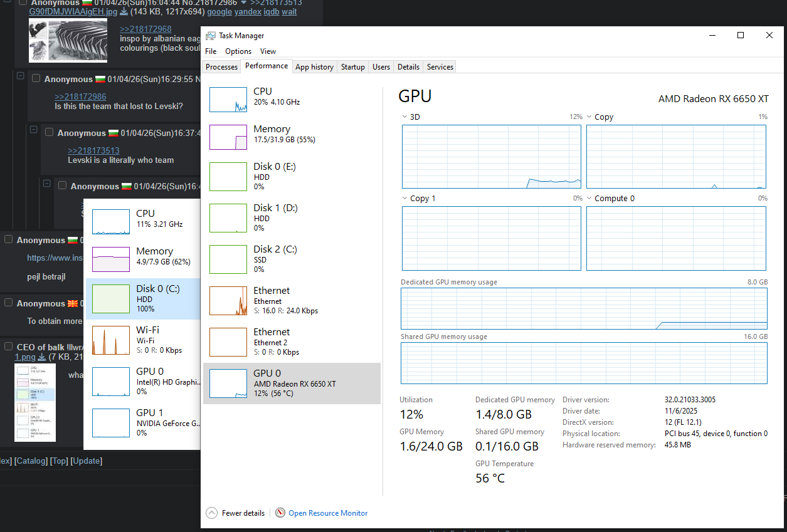Open the Compute 0 engine graph dropdown

pos(589,199)
